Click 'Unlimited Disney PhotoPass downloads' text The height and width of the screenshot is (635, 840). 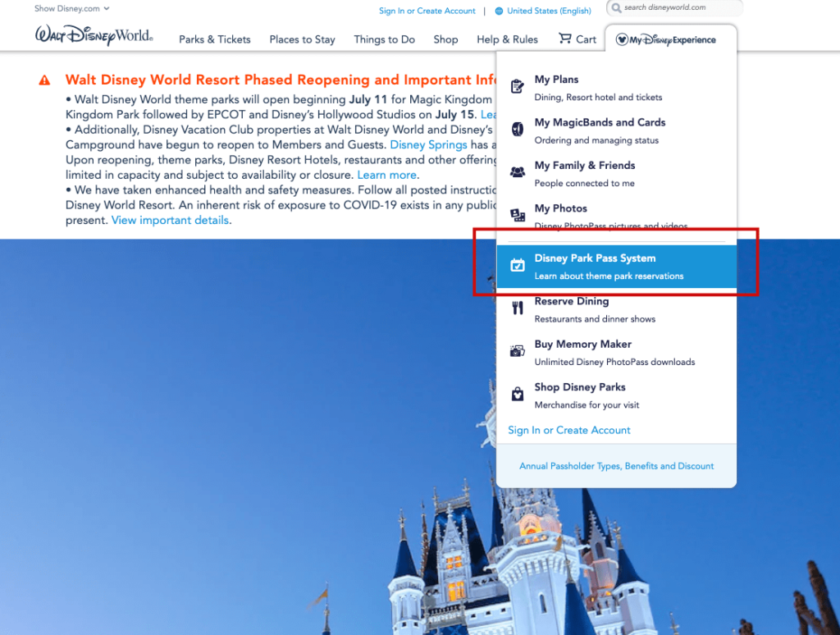[x=615, y=363]
